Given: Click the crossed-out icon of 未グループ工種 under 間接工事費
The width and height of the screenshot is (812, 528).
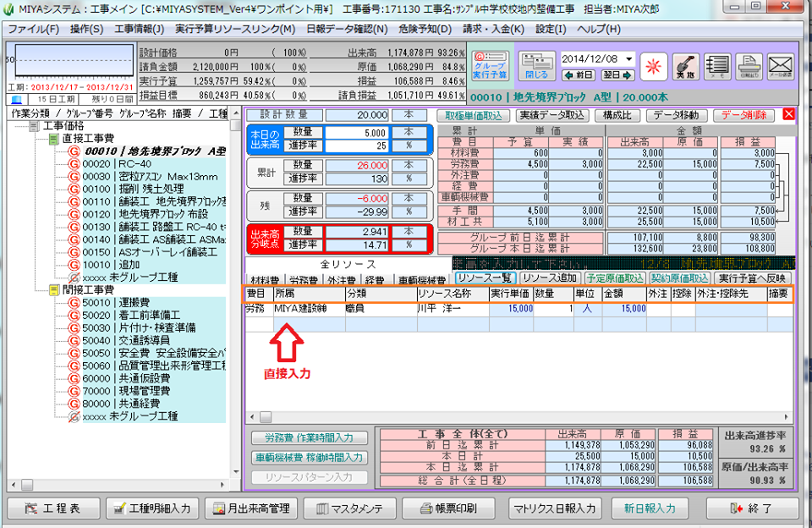Looking at the screenshot, I should pyautogui.click(x=74, y=416).
